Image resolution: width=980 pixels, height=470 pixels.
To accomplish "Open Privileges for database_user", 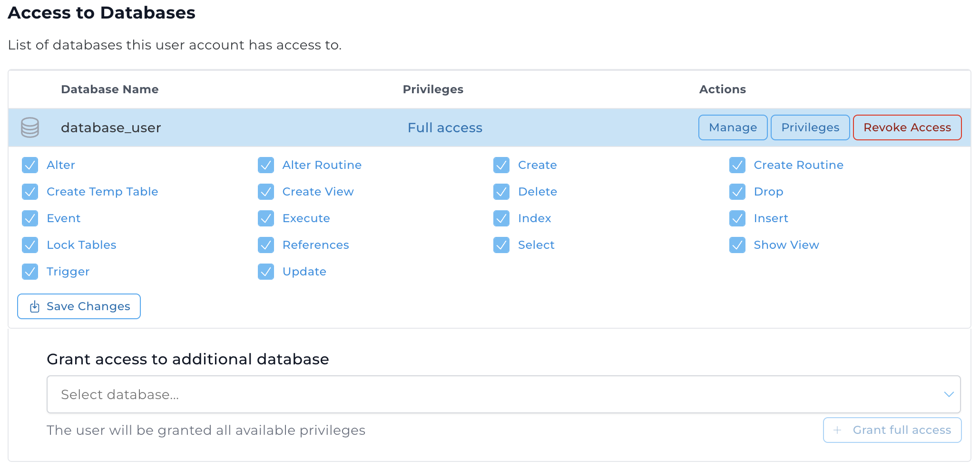I will coord(810,127).
